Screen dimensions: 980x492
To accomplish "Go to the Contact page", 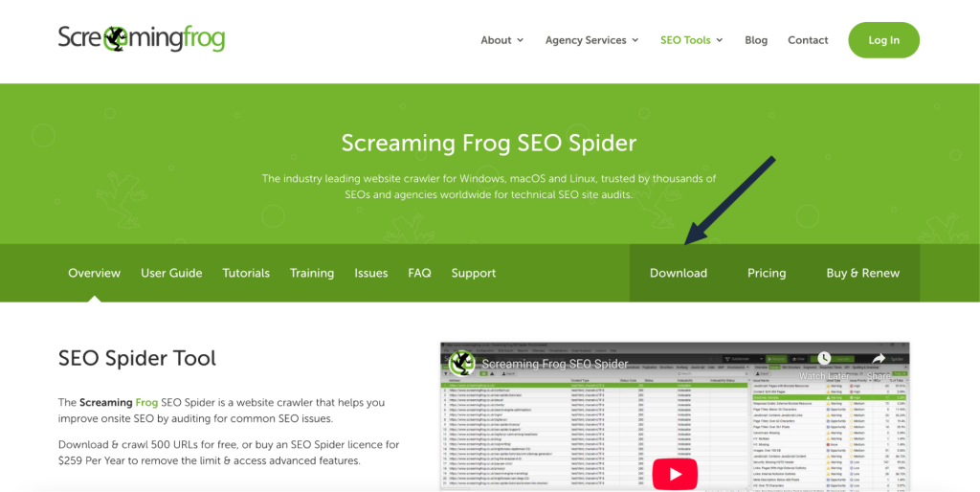I will point(808,40).
